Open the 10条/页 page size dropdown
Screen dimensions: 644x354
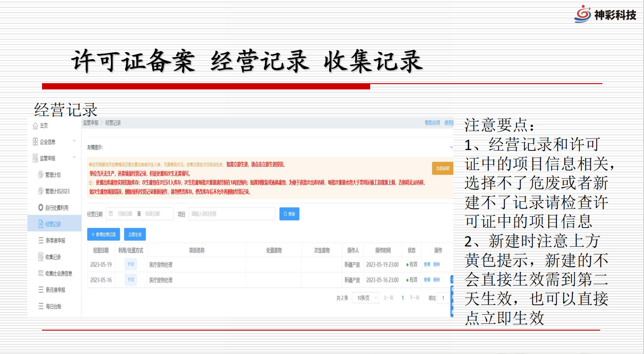(365, 298)
